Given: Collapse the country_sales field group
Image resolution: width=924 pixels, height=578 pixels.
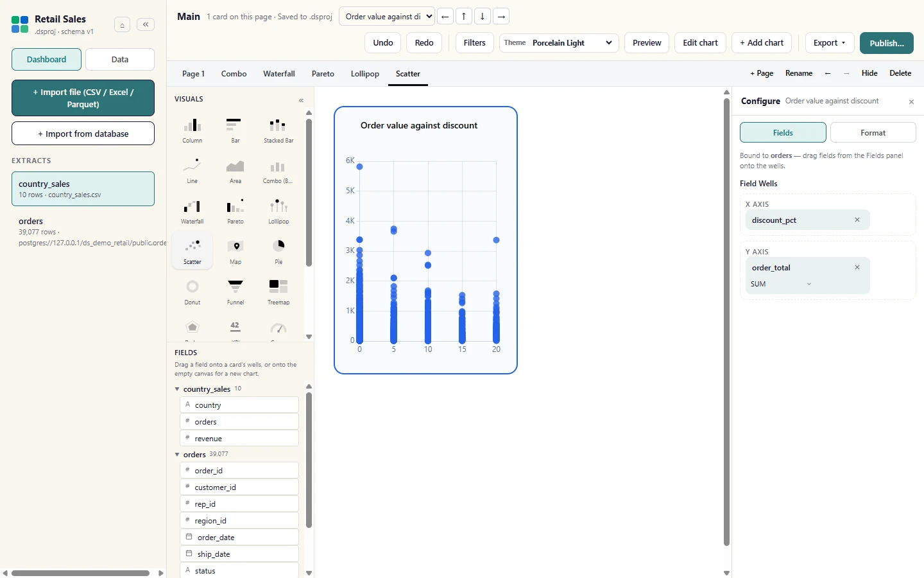Looking at the screenshot, I should pyautogui.click(x=177, y=389).
